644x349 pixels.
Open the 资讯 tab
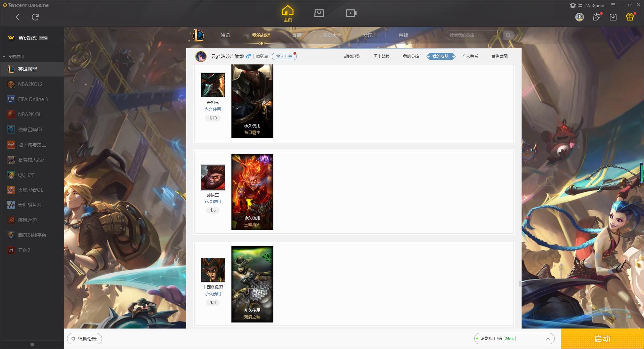tap(225, 35)
